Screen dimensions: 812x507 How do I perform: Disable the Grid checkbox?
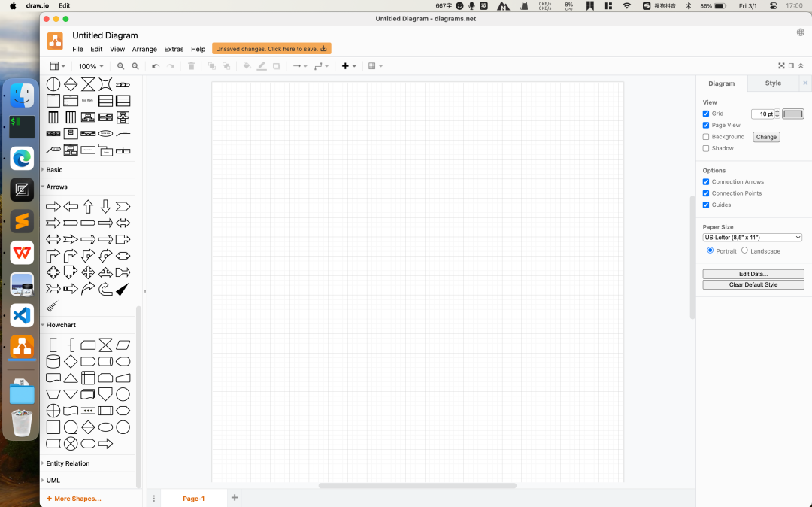pyautogui.click(x=706, y=114)
